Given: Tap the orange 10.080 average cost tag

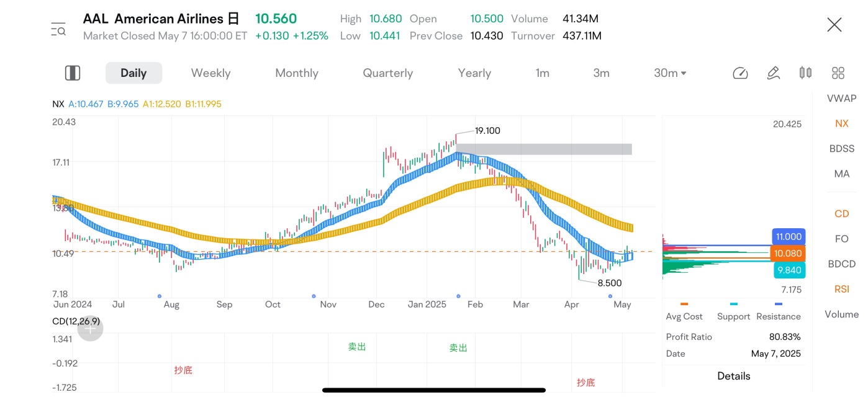Looking at the screenshot, I should tap(789, 253).
